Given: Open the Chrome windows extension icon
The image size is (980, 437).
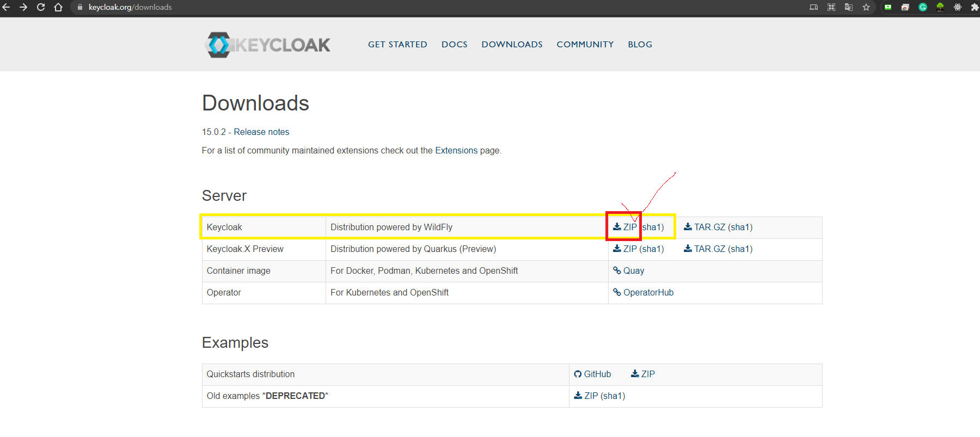Looking at the screenshot, I should click(x=905, y=7).
